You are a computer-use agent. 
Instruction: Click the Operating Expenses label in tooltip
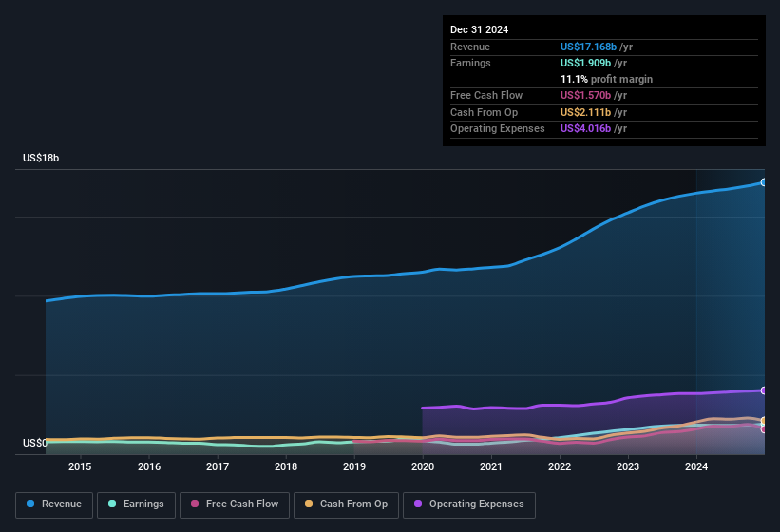(498, 128)
